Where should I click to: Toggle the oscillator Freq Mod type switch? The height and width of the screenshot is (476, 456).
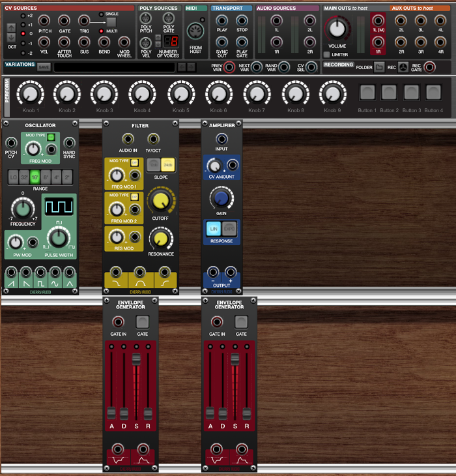tap(49, 138)
